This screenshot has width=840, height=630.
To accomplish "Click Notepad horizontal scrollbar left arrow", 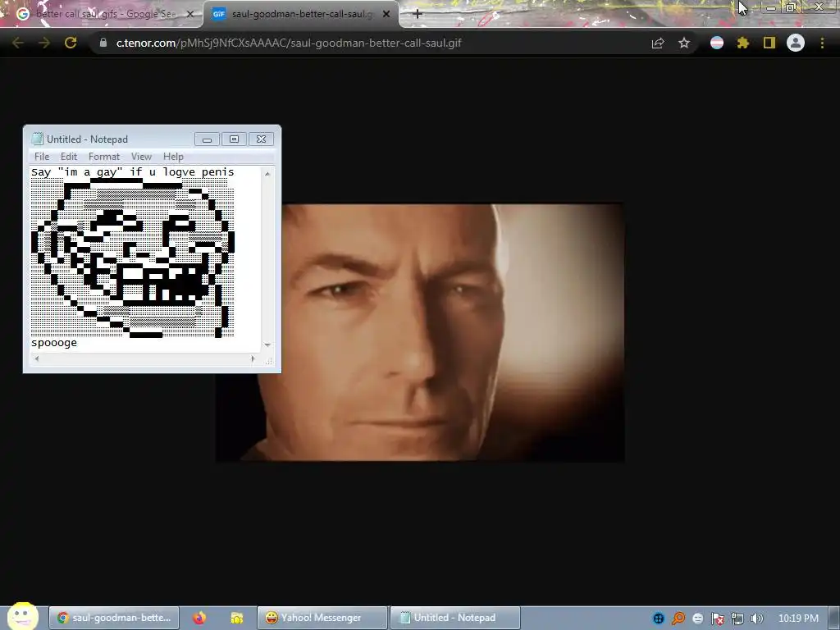I will pos(36,359).
